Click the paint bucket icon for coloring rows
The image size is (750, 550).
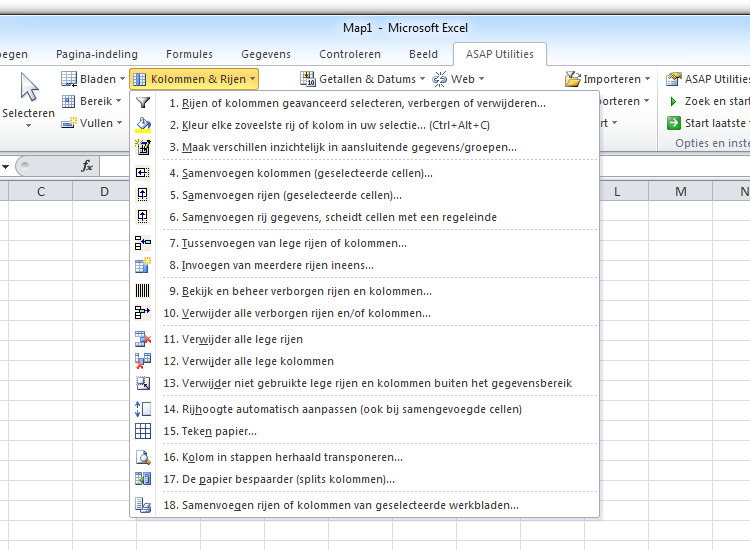click(143, 125)
